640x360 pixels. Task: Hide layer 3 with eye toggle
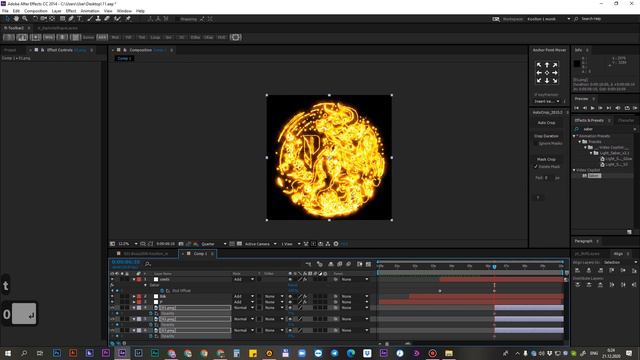coord(112,302)
